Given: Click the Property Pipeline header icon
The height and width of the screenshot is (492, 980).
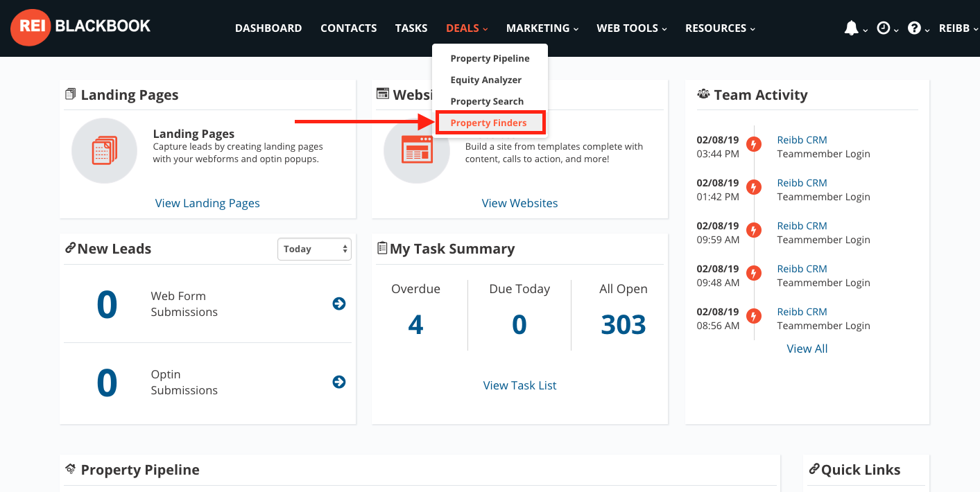Looking at the screenshot, I should (70, 469).
